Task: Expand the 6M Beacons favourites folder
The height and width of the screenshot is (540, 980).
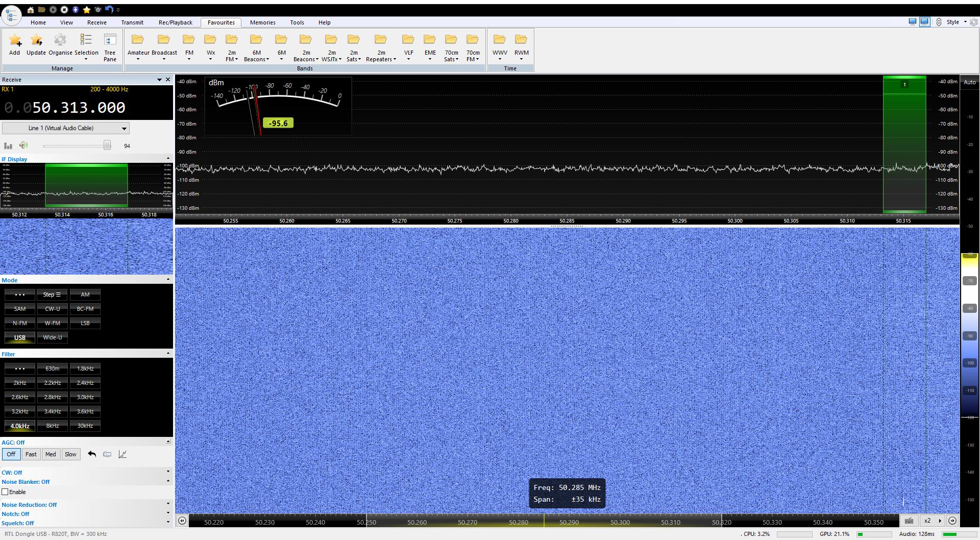Action: (x=256, y=46)
